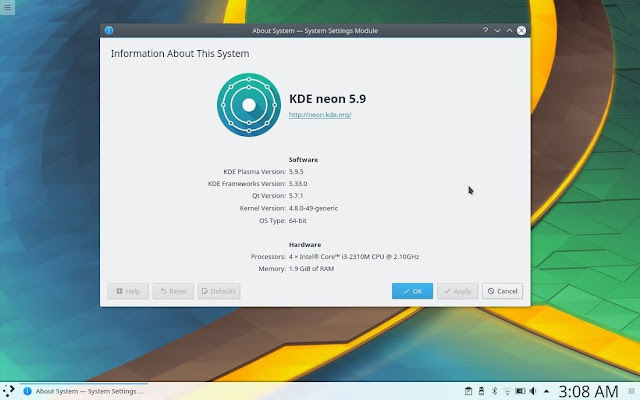
Task: Click Frameworks version value 5.33.0
Action: (298, 184)
